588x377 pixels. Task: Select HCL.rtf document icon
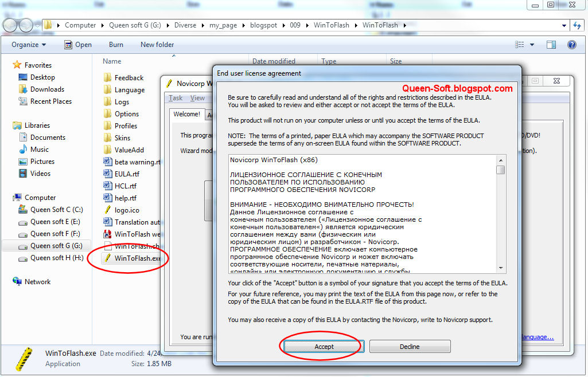(x=108, y=186)
